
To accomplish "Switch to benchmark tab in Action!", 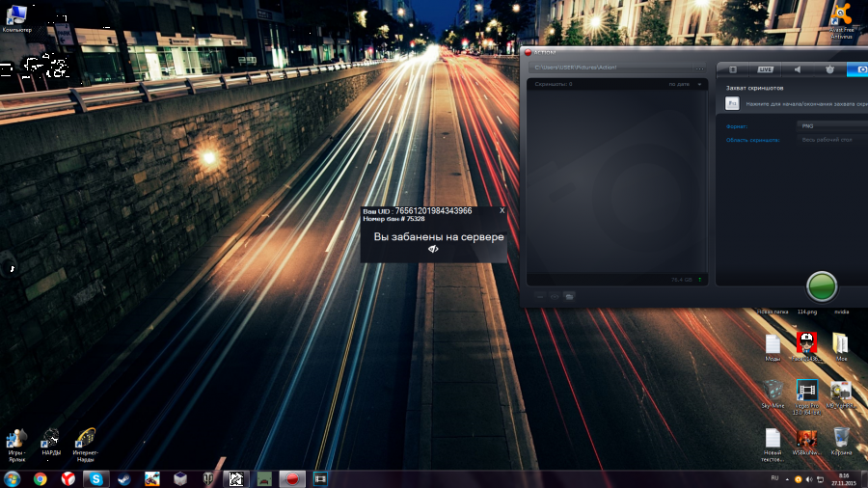I will click(829, 69).
